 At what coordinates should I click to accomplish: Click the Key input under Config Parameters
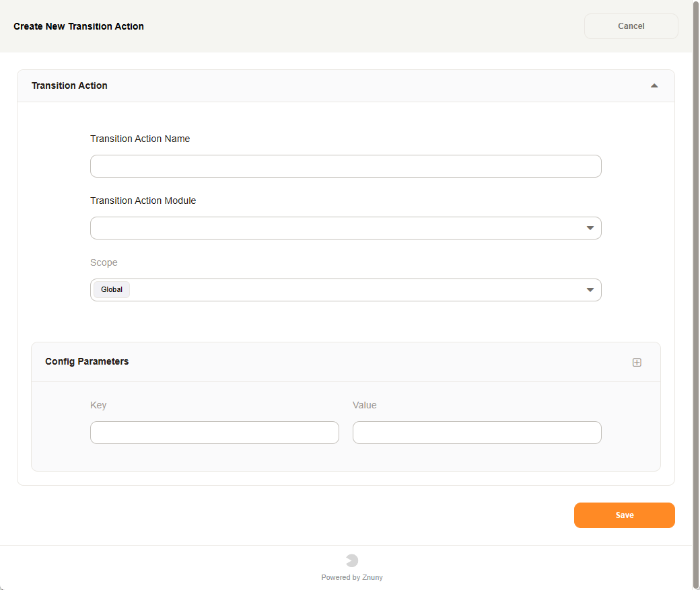[x=214, y=433]
